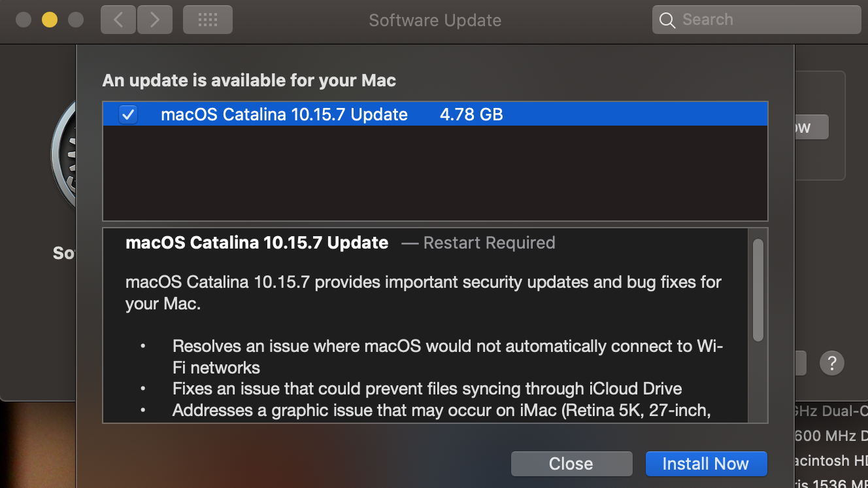
Task: Go back with the left chevron button
Action: [118, 20]
